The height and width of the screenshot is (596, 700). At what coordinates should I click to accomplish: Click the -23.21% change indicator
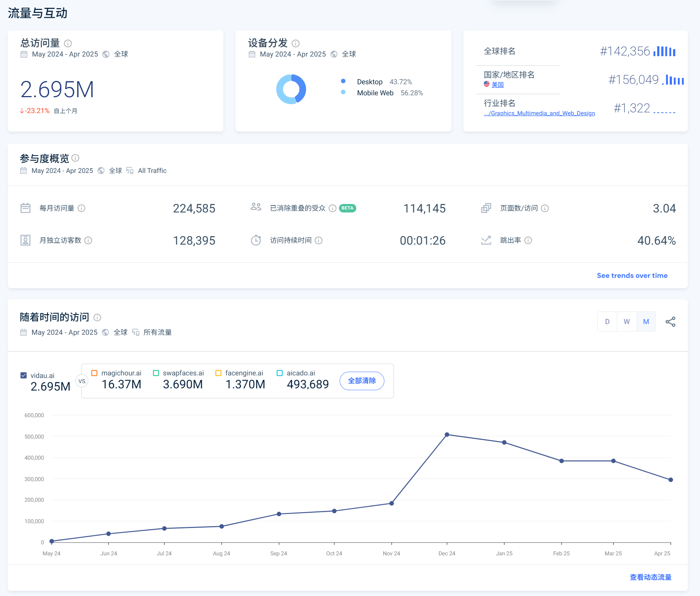point(35,111)
